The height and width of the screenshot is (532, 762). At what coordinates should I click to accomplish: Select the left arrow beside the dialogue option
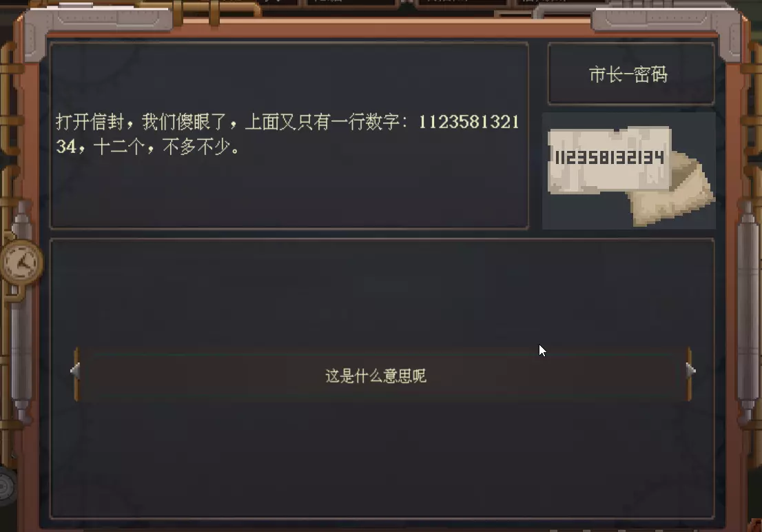(x=75, y=371)
